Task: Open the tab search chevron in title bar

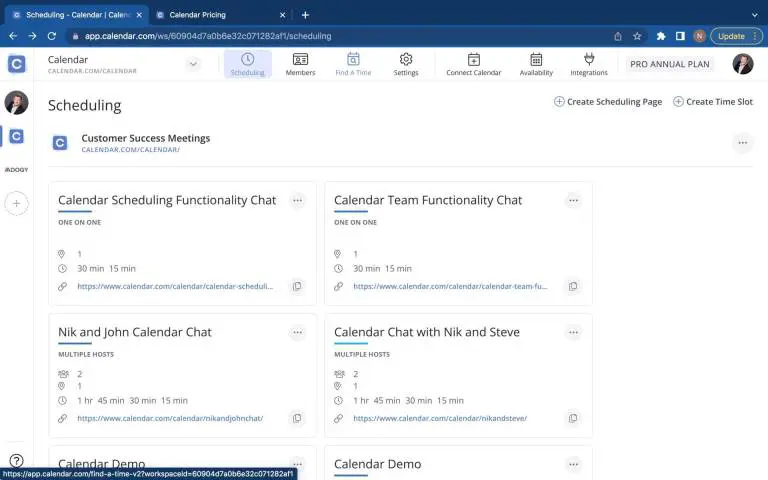Action: (x=754, y=15)
